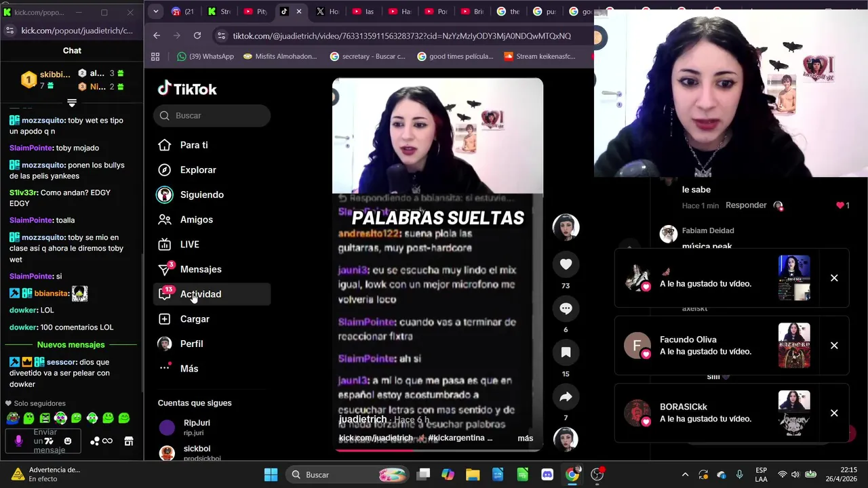The image size is (868, 488).
Task: Open the RipJuri followed account
Action: 197,427
